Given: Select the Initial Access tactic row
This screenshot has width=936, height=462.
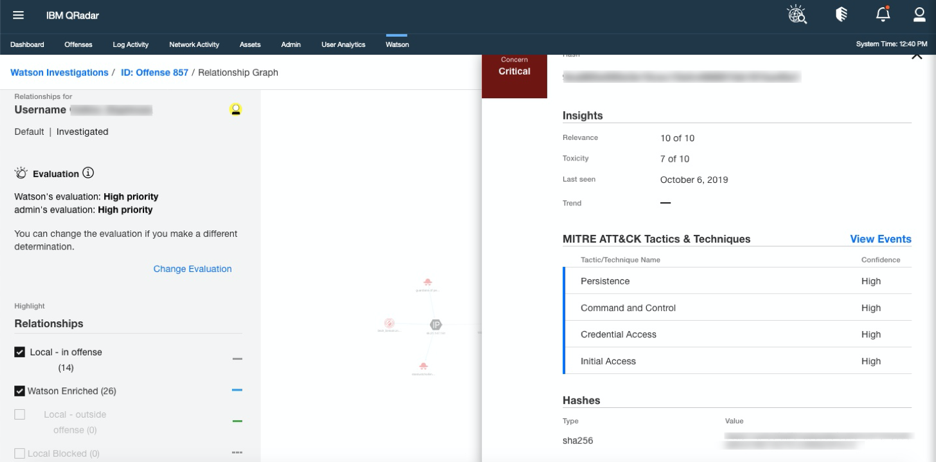Looking at the screenshot, I should pos(737,361).
